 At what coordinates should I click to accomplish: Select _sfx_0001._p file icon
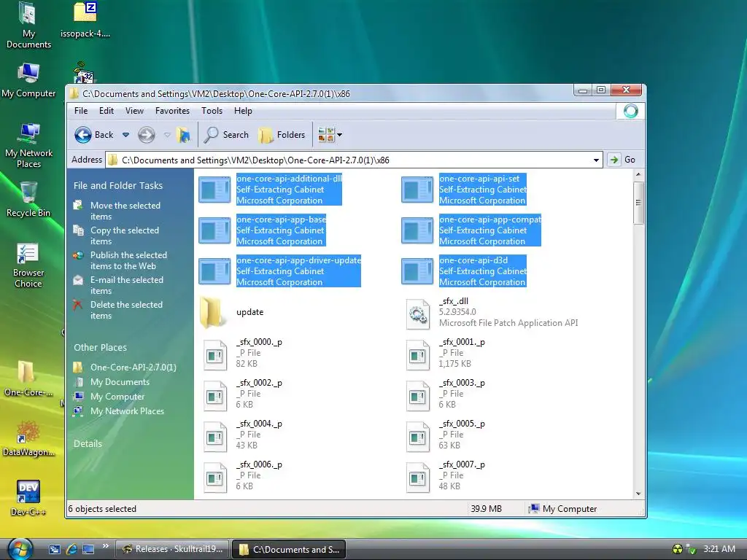[418, 355]
